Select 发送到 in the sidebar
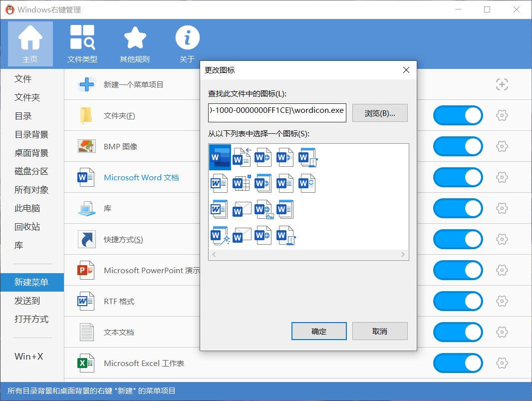 coord(27,301)
